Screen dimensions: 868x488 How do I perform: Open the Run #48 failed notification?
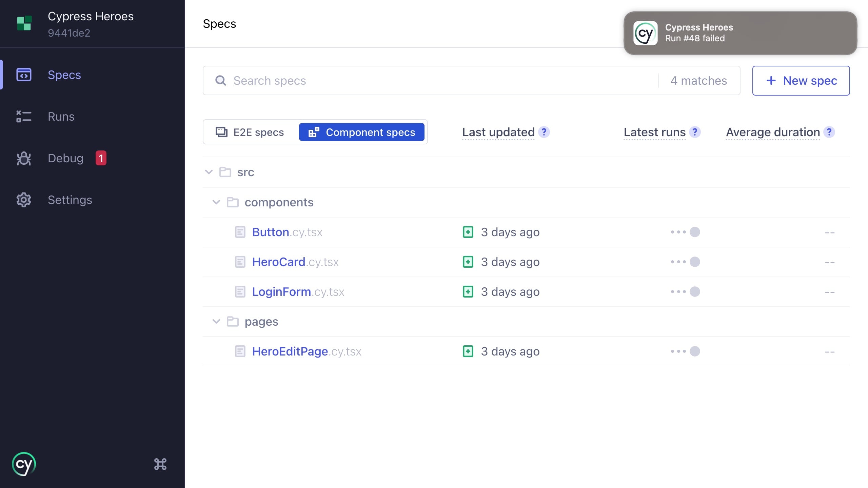740,33
